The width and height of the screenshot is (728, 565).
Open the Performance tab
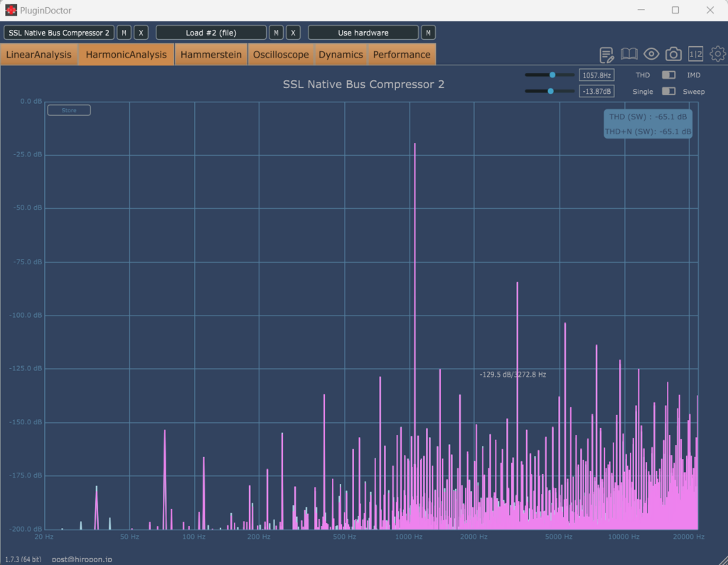(402, 54)
